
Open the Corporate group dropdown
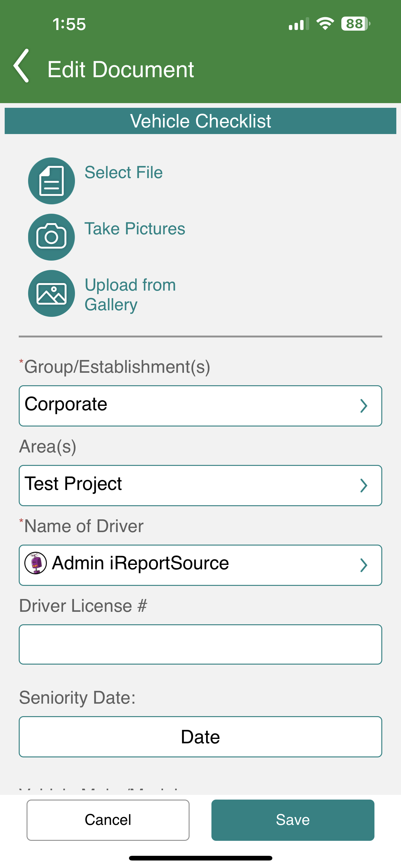(x=200, y=406)
